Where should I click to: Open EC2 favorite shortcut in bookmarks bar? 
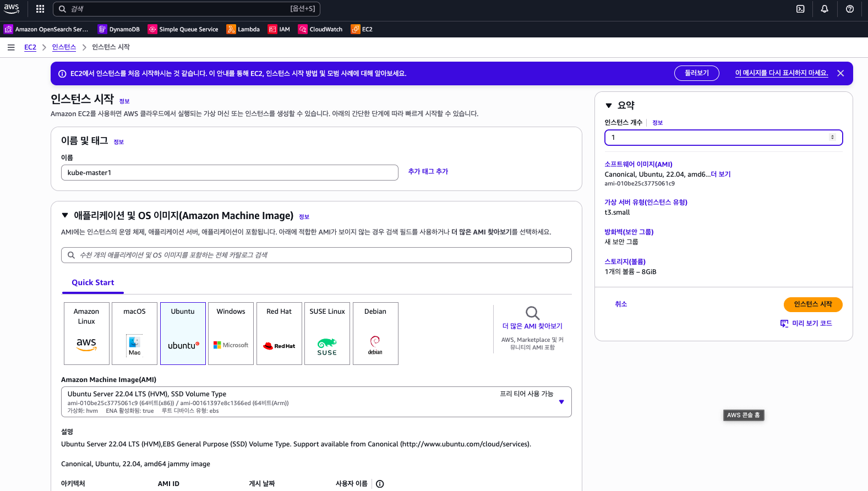(362, 29)
